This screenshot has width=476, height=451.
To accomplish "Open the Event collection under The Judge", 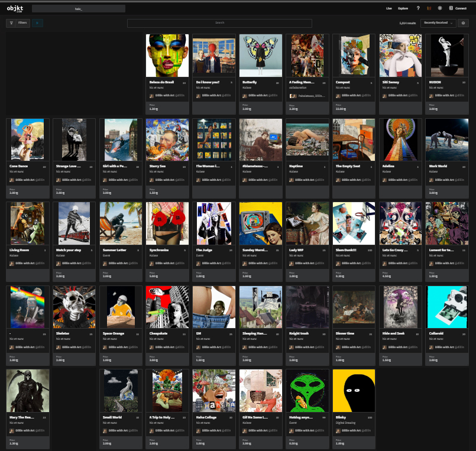I will coord(199,255).
